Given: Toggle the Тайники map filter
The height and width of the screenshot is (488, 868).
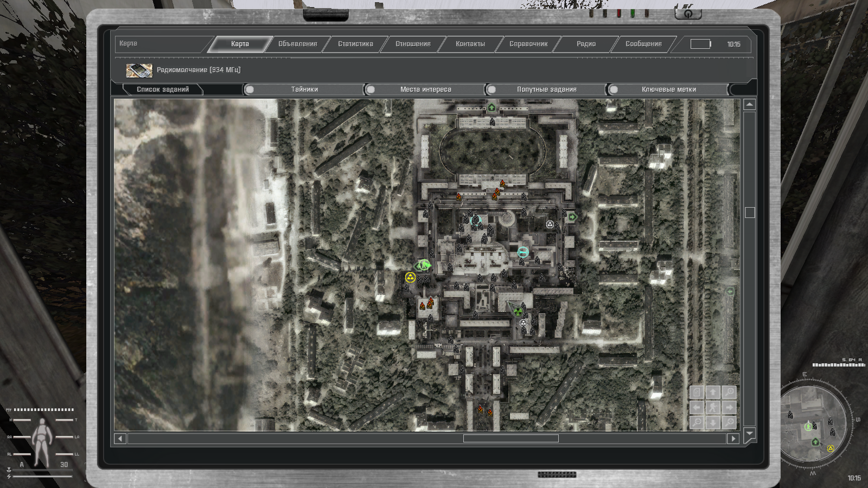Looking at the screenshot, I should pyautogui.click(x=304, y=89).
